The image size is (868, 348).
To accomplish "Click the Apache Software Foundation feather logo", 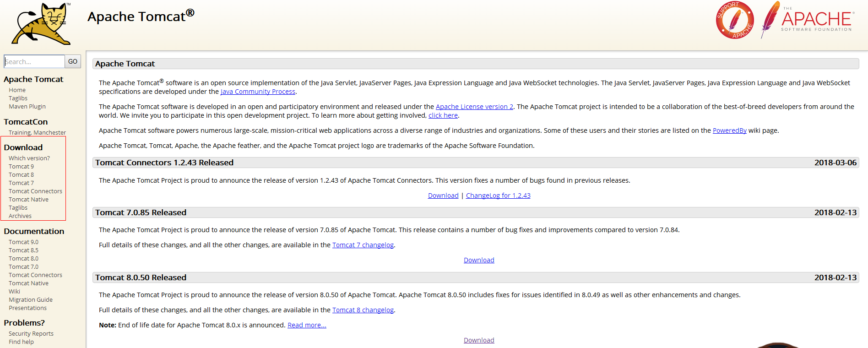I will 807,20.
